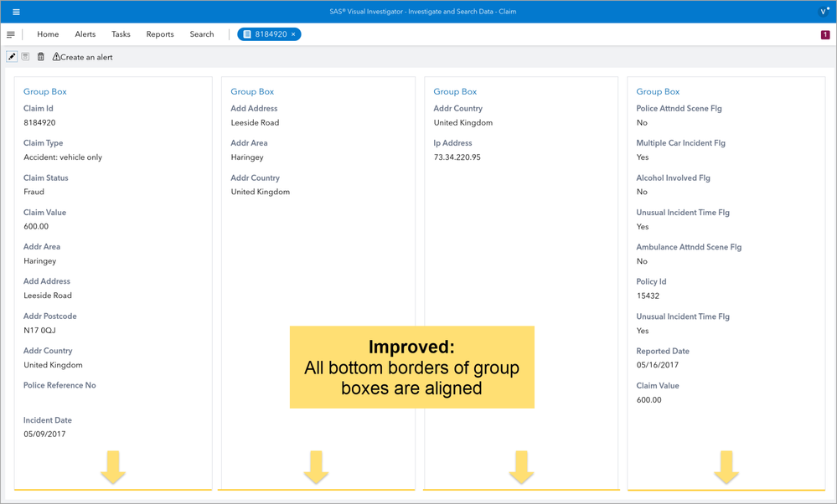Open the Reports menu
Viewport: 837px width, 504px height.
(x=160, y=34)
